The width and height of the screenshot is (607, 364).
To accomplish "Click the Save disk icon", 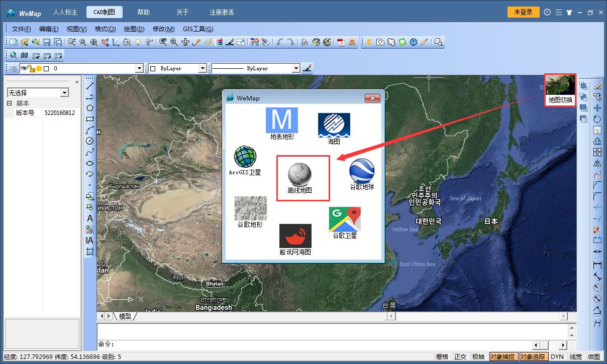I will click(47, 42).
